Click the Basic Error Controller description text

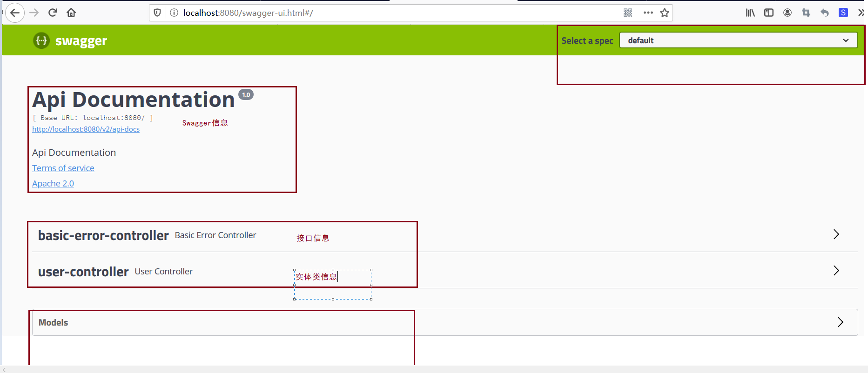click(215, 235)
